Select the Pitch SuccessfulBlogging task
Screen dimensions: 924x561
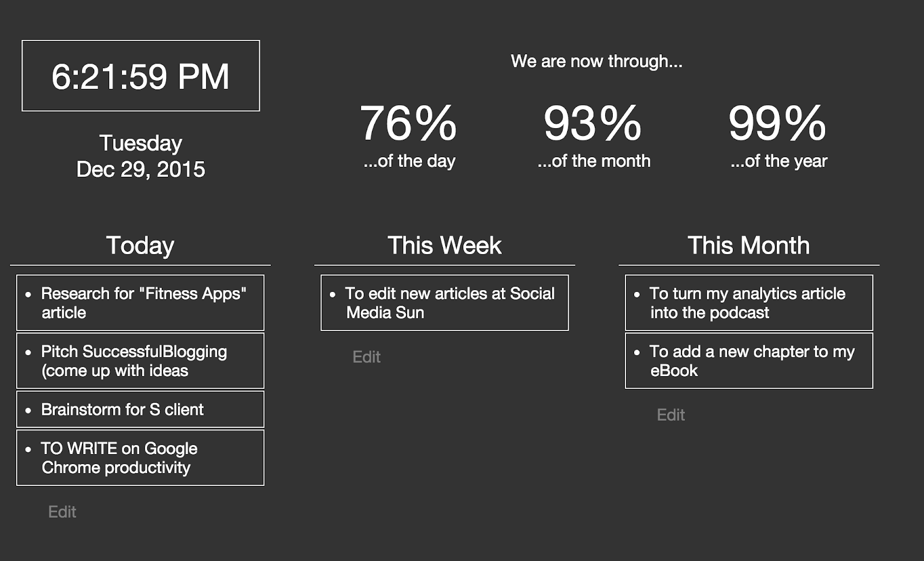pos(140,361)
